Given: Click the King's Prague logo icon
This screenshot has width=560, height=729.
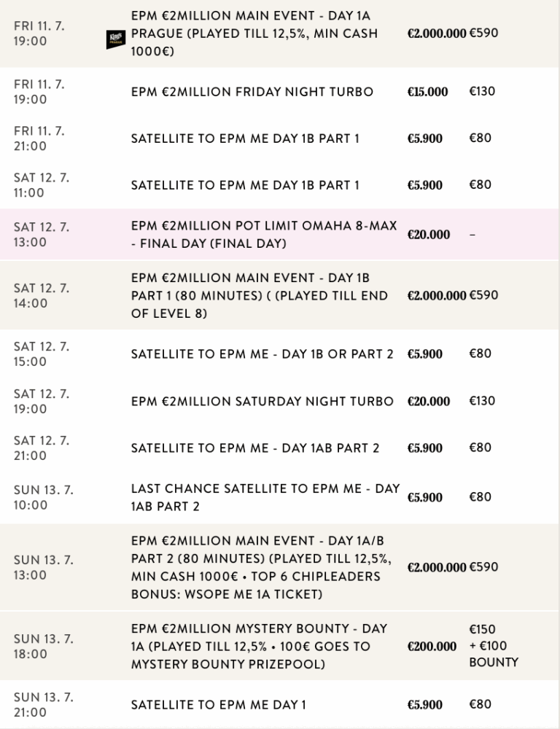Looking at the screenshot, I should click(116, 40).
